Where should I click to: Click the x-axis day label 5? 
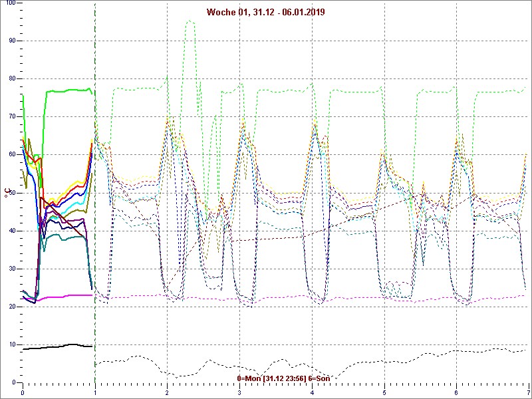click(384, 392)
